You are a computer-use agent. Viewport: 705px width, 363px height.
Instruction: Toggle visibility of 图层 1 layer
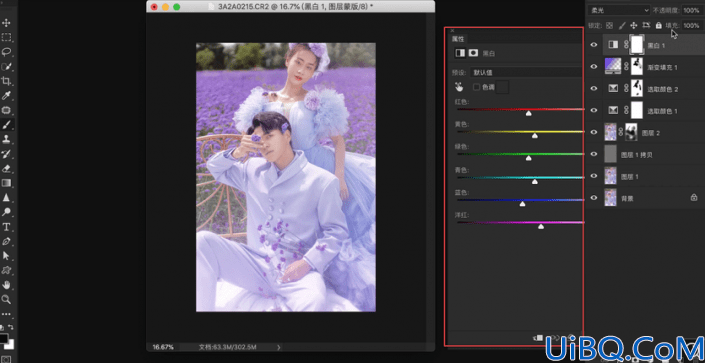pyautogui.click(x=593, y=176)
